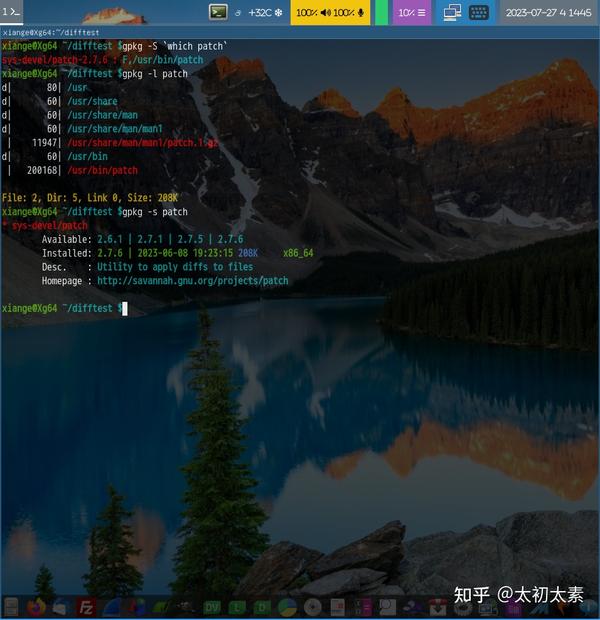
Task: Click snowflake fan icon beside temperature
Action: (278, 13)
